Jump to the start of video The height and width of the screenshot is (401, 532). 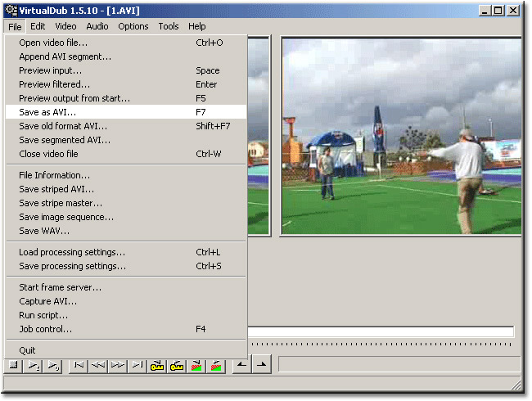(79, 366)
